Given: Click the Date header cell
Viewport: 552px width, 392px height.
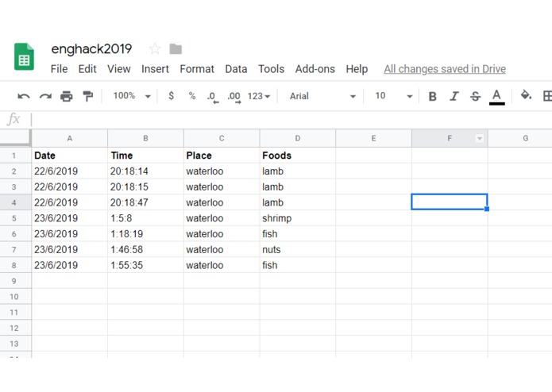Looking at the screenshot, I should coord(70,156).
